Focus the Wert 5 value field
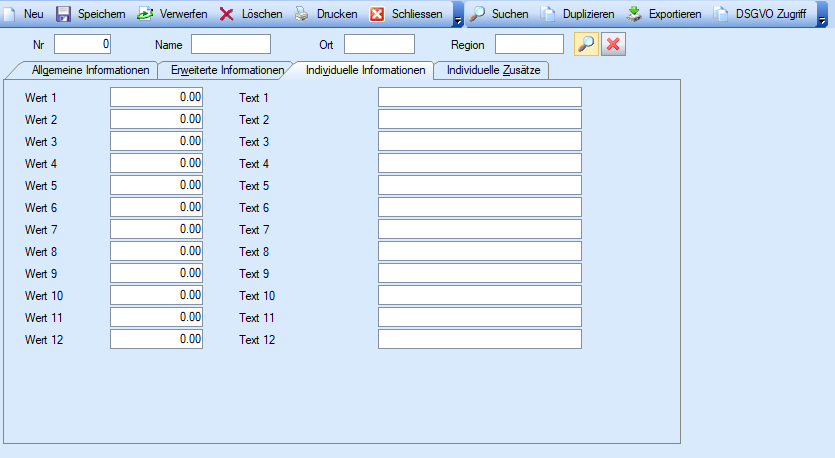This screenshot has width=835, height=458. click(x=157, y=185)
